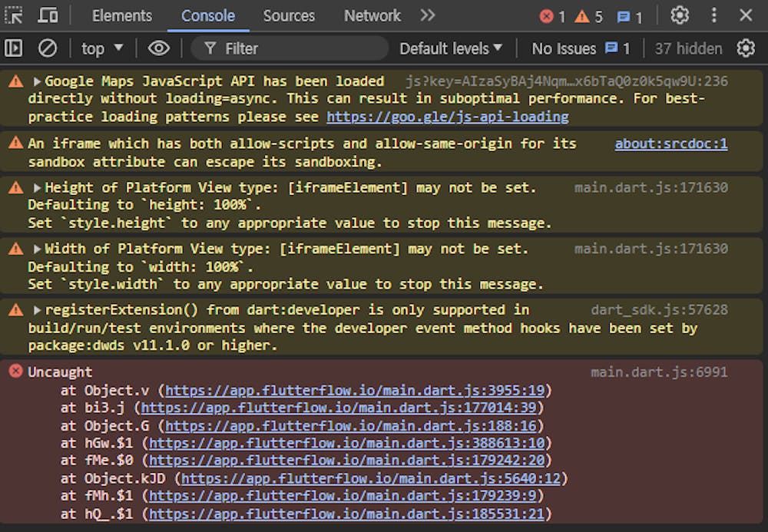The width and height of the screenshot is (768, 532).
Task: Show more DevTools tabs via chevron
Action: pos(428,15)
